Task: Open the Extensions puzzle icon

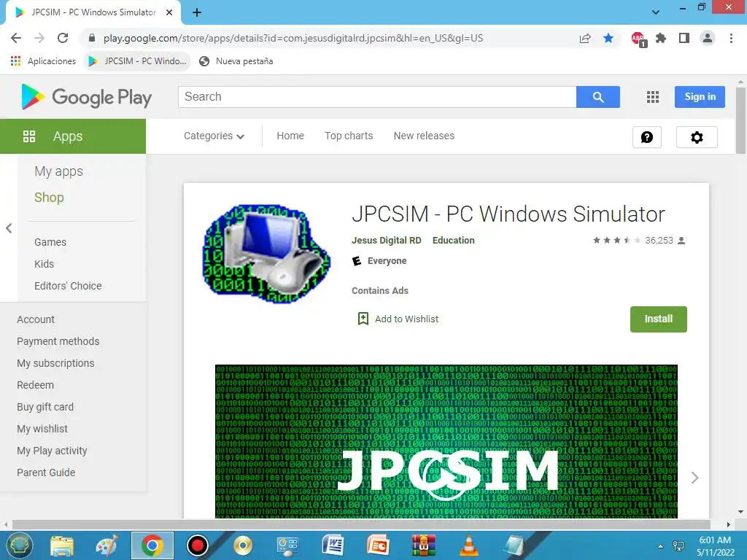Action: click(x=661, y=38)
